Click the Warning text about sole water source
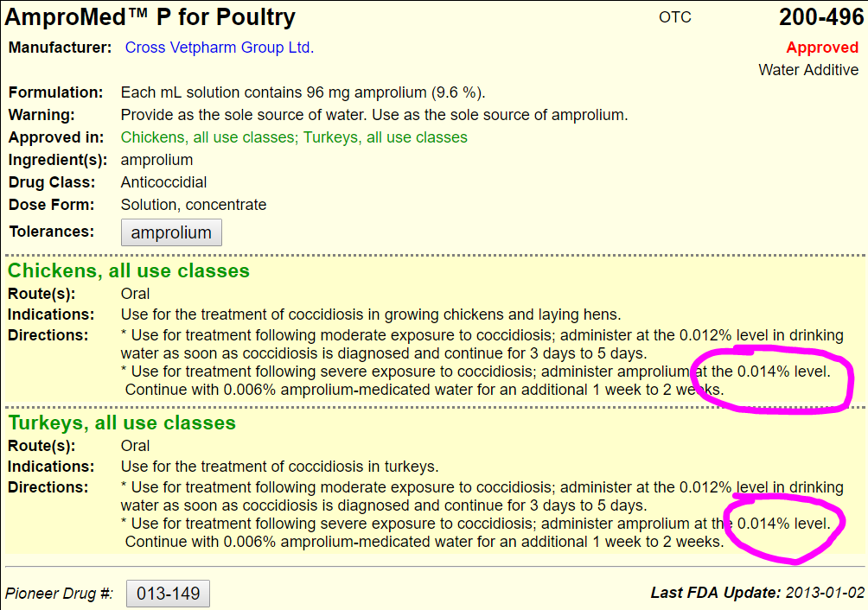The image size is (868, 610). tap(373, 115)
